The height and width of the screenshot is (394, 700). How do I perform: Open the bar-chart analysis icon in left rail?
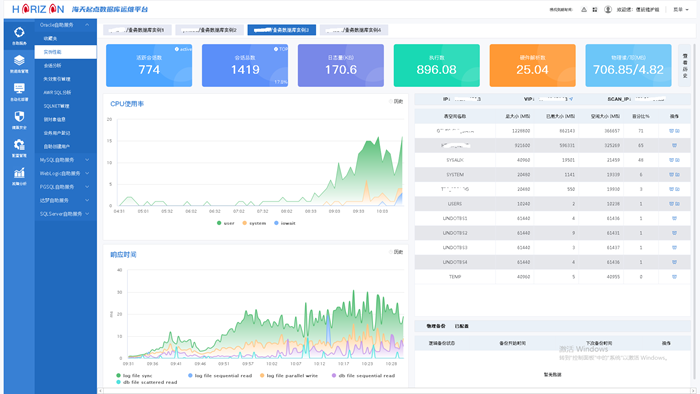pyautogui.click(x=19, y=173)
